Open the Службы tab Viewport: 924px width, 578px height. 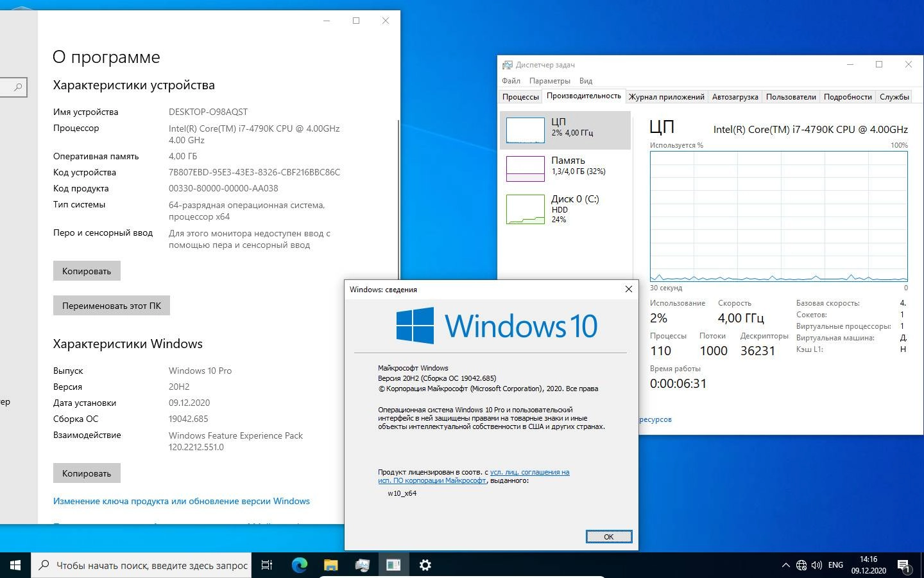(894, 97)
